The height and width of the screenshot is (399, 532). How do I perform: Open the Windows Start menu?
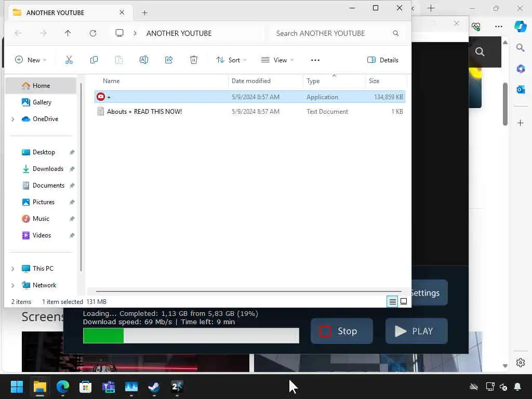[17, 387]
